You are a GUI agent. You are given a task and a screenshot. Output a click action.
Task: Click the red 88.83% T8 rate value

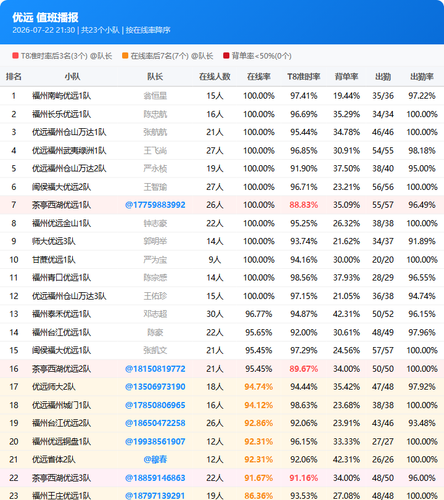coord(304,205)
